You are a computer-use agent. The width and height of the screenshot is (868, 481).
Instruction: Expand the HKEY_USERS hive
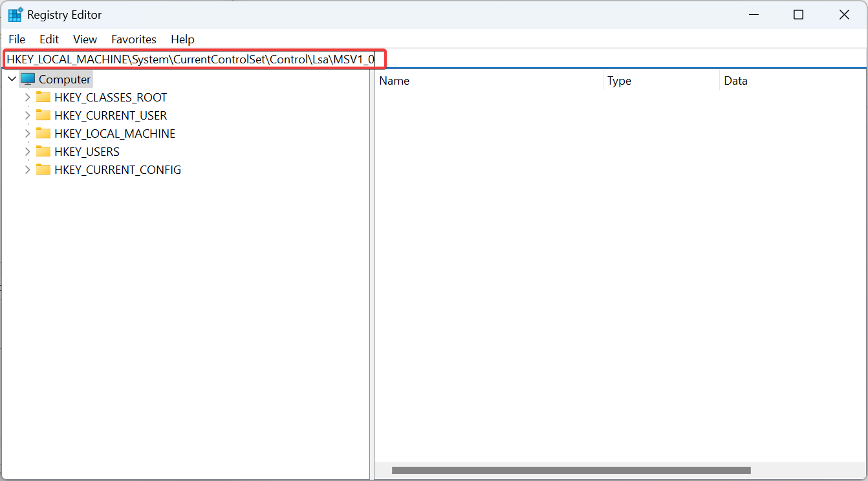click(27, 152)
